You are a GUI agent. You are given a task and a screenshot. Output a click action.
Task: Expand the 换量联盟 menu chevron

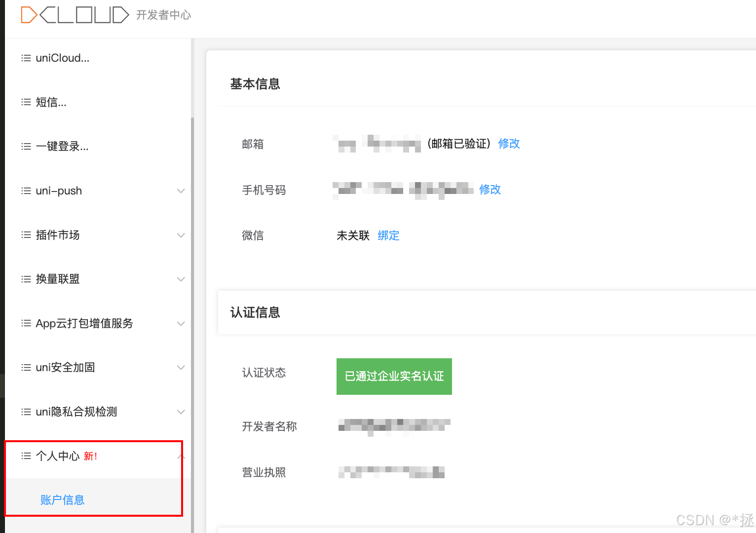click(x=181, y=279)
